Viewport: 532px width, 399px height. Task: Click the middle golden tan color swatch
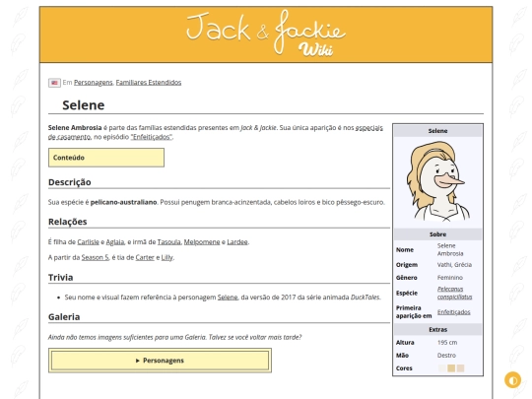click(451, 368)
